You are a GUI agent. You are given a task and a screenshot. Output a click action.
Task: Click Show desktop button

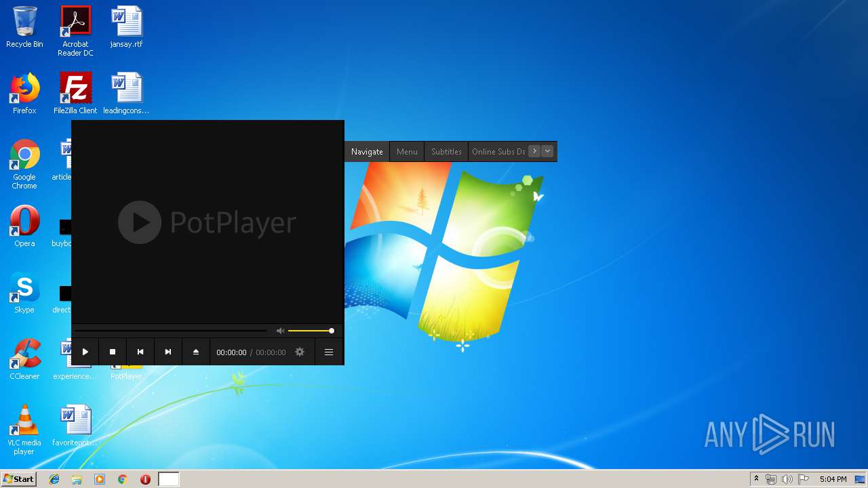(860, 479)
